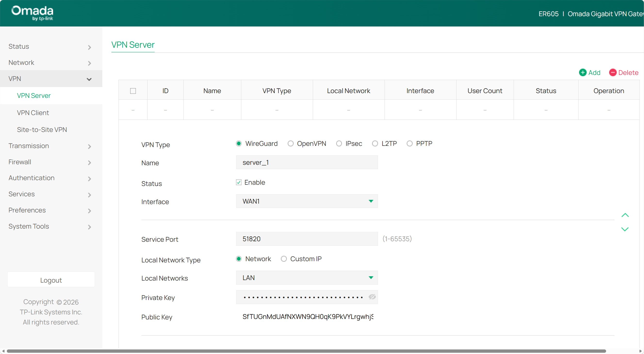Expand the Transmission sidebar menu
The image size is (644, 354).
(51, 146)
